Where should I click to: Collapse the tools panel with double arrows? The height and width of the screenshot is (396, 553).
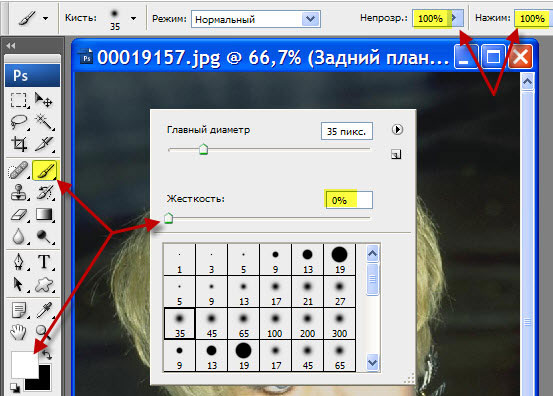point(11,45)
